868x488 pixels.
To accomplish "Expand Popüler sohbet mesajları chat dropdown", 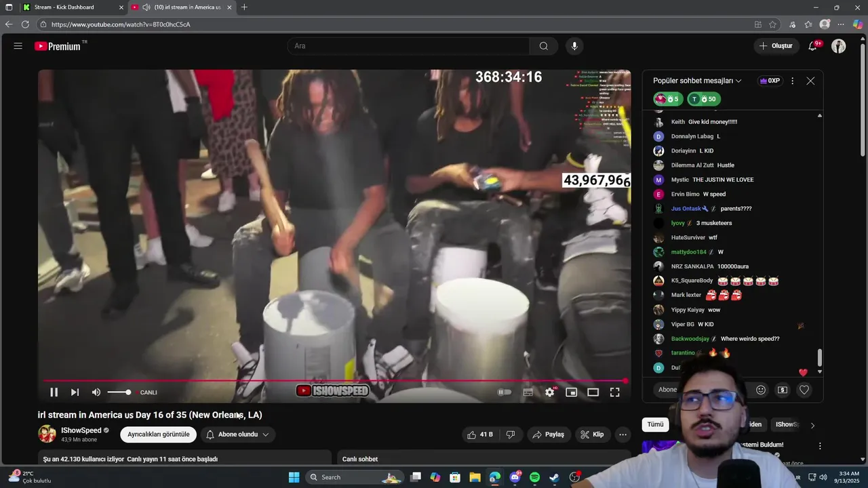I will 697,81.
